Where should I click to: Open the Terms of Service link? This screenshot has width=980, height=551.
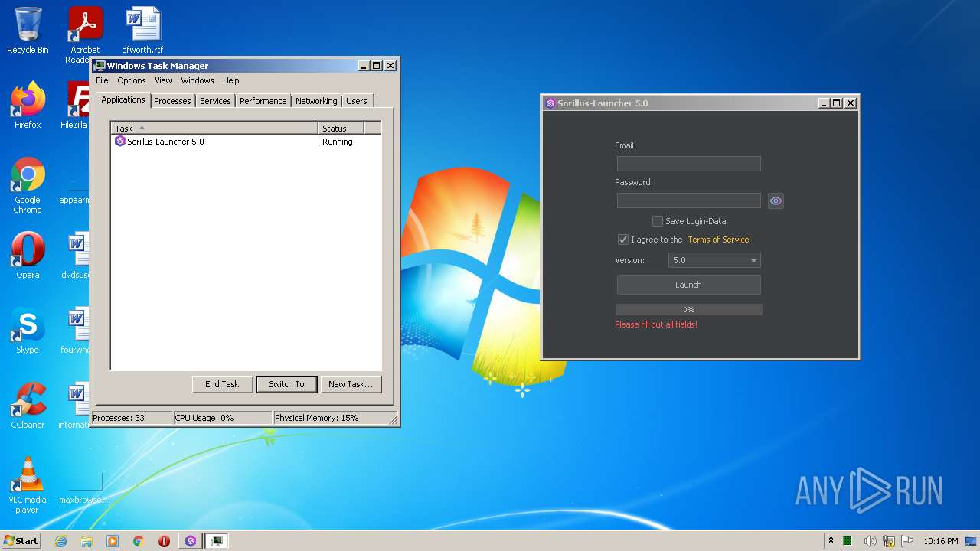tap(718, 240)
